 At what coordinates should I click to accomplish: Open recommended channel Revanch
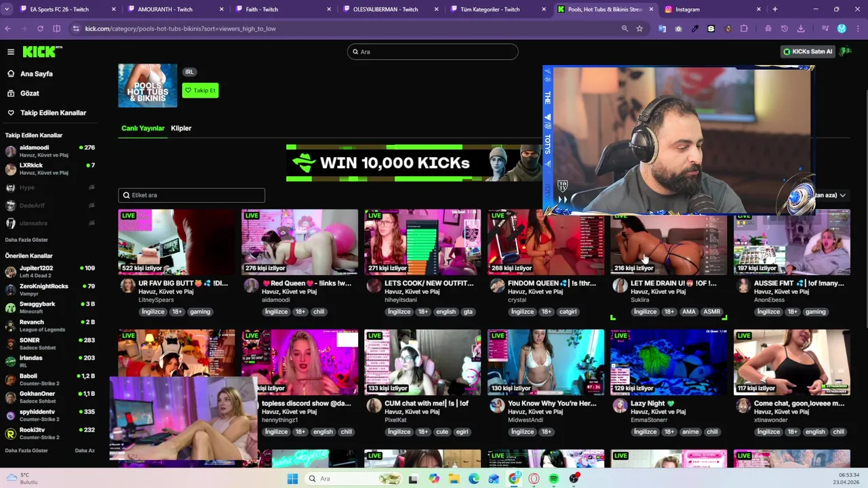point(49,325)
